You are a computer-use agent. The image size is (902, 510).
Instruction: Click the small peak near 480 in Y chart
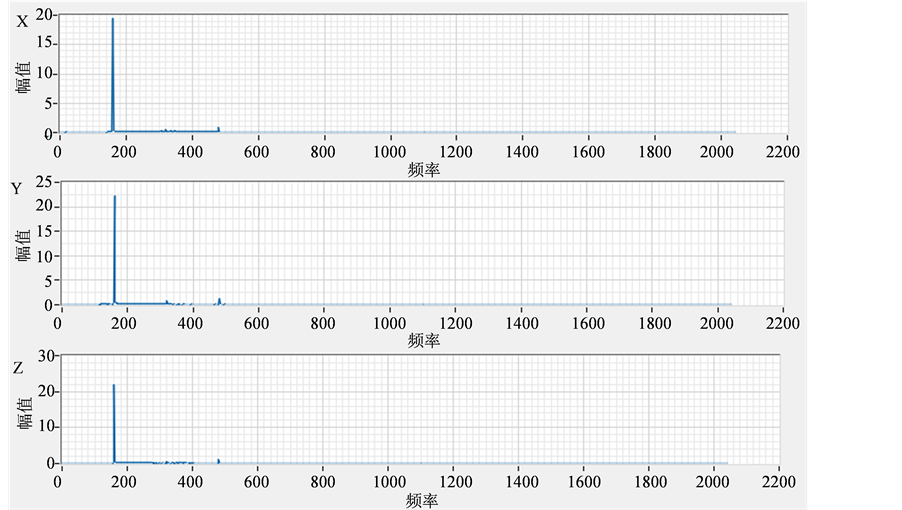pyautogui.click(x=219, y=299)
